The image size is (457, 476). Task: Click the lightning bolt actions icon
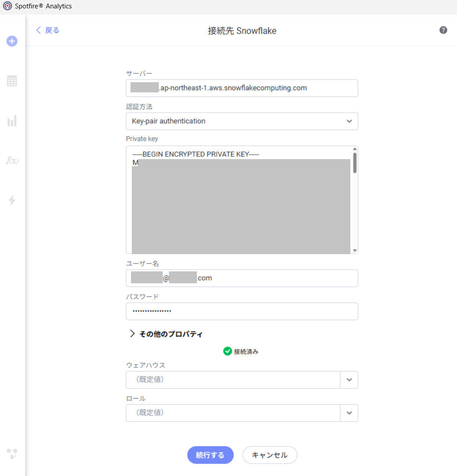pos(12,200)
